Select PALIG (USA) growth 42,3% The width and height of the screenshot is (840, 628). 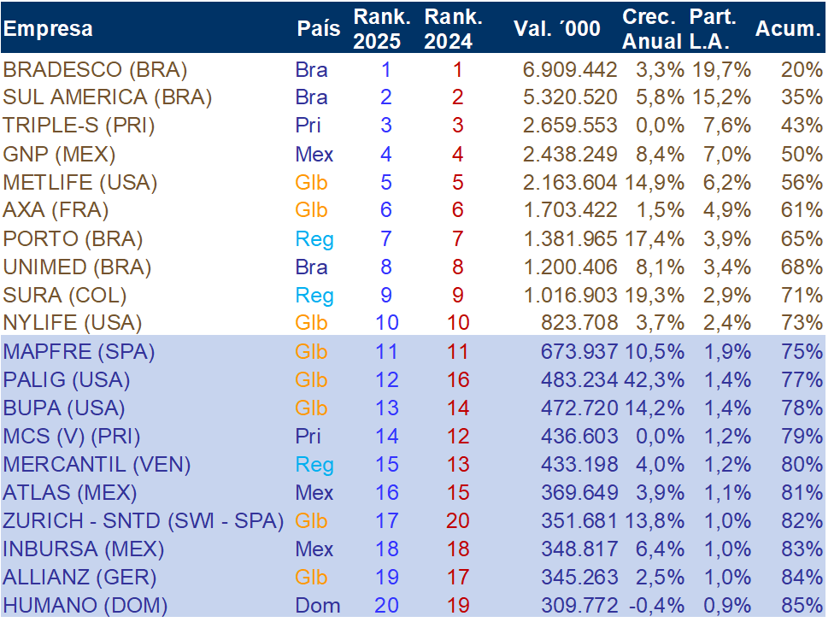point(654,380)
